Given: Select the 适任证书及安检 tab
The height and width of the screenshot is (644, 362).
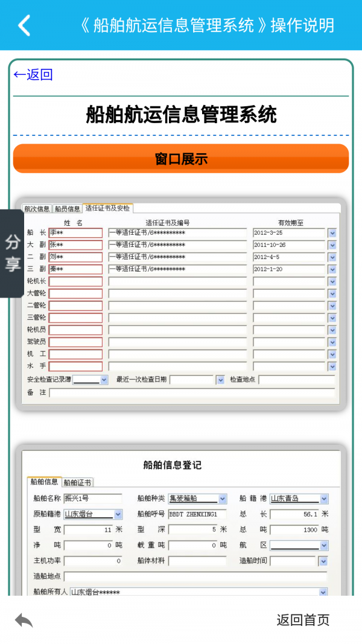Looking at the screenshot, I should [107, 208].
